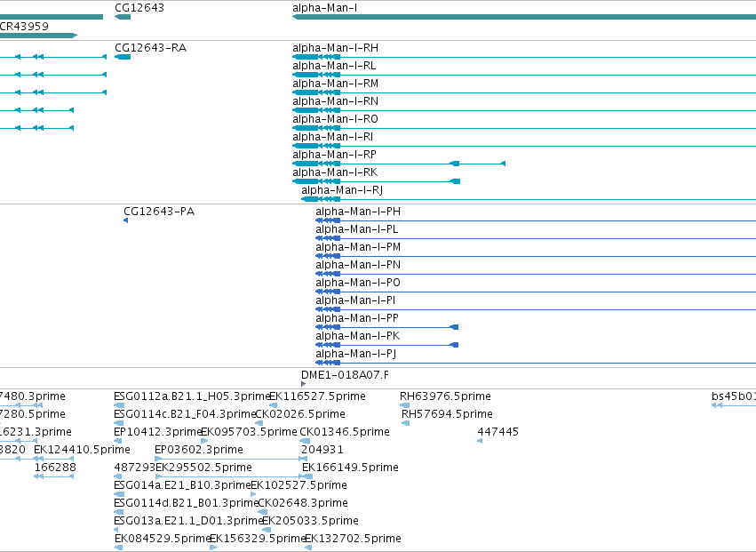Screen dimensions: 756x552
Task: Select the alpha-Man-I-RK transcript
Action: 335,172
